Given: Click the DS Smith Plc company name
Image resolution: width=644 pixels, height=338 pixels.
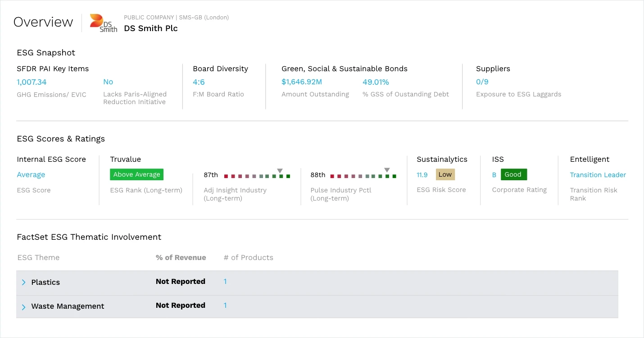Looking at the screenshot, I should [151, 28].
